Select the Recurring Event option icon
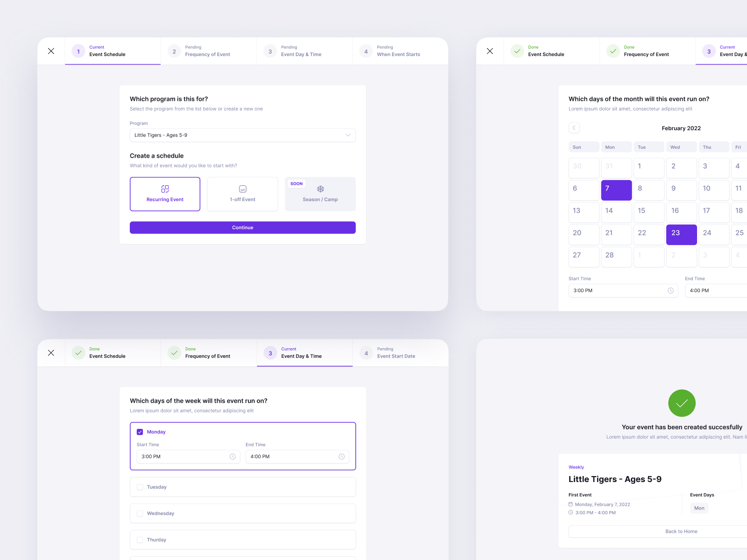The image size is (747, 560). pyautogui.click(x=164, y=189)
